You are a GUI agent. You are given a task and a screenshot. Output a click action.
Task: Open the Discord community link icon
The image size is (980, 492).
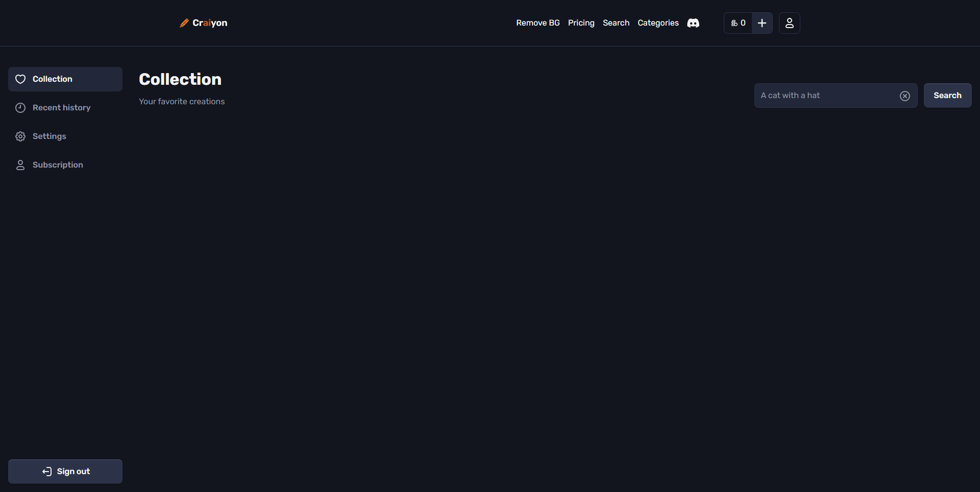(x=693, y=23)
